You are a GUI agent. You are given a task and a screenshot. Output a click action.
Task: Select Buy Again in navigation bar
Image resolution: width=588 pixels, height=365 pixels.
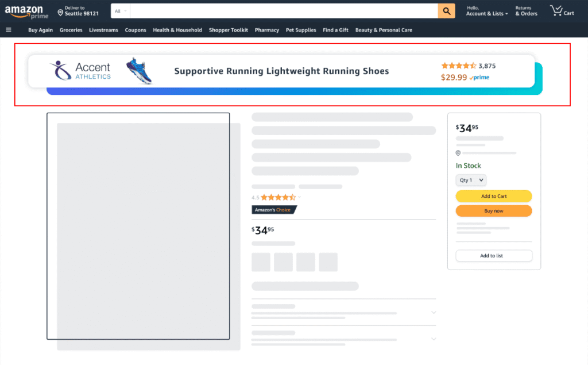[41, 30]
